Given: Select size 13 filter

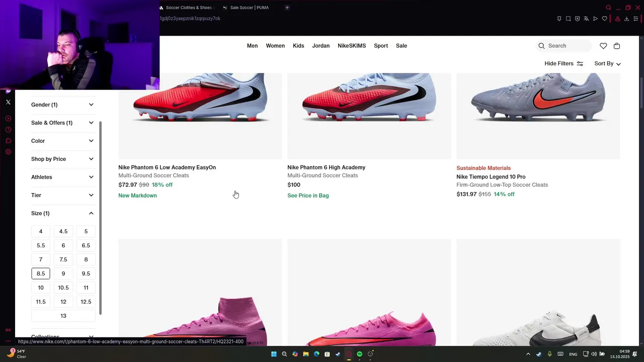Looking at the screenshot, I should point(63,316).
